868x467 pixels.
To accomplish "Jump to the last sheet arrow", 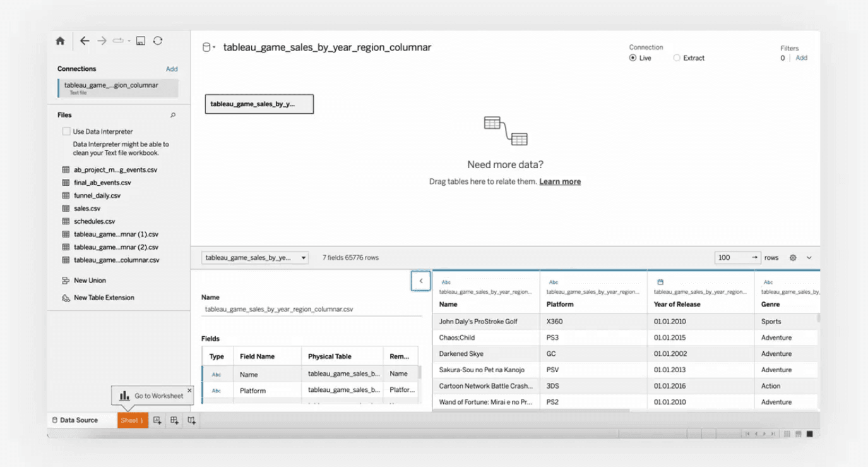I will point(772,434).
